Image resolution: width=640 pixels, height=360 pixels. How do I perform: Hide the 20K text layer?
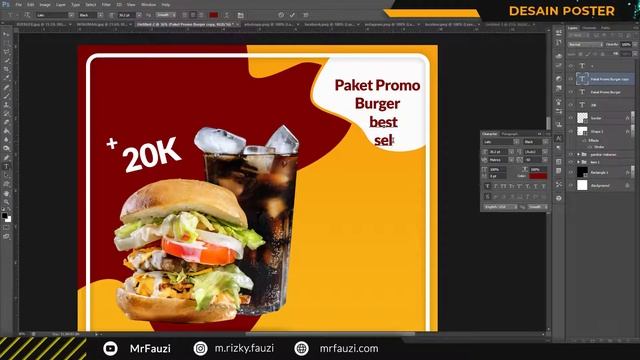pyautogui.click(x=571, y=105)
